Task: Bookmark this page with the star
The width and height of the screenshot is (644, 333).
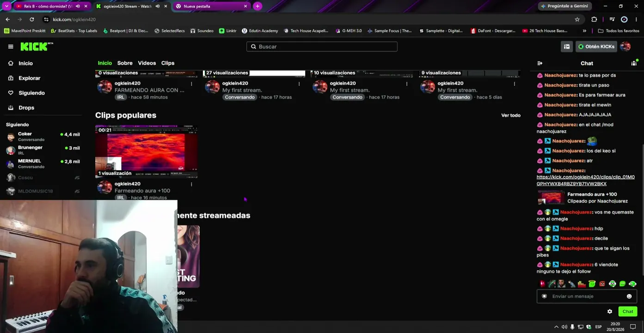Action: [x=577, y=19]
